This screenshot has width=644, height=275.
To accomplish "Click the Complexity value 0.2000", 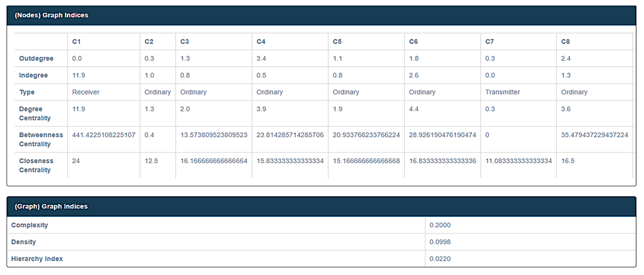I will click(440, 225).
